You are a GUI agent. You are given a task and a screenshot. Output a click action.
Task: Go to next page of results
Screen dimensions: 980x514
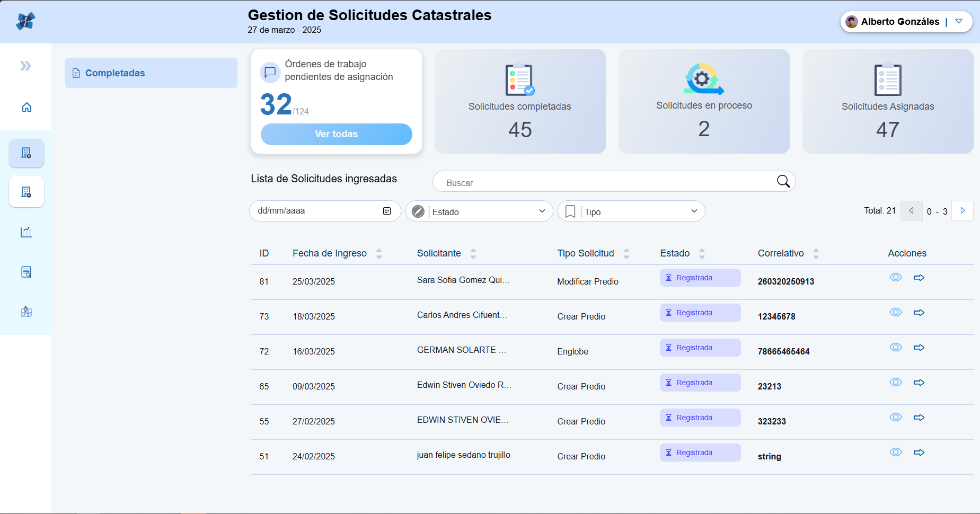point(963,211)
